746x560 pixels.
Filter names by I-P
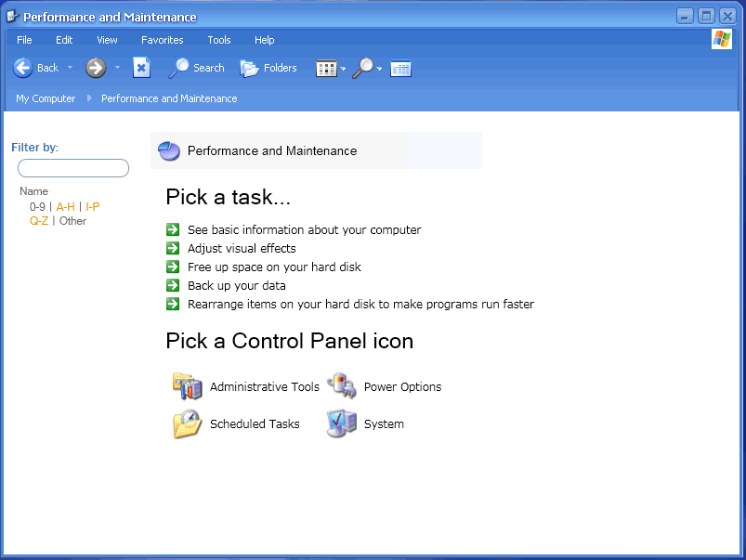point(93,207)
